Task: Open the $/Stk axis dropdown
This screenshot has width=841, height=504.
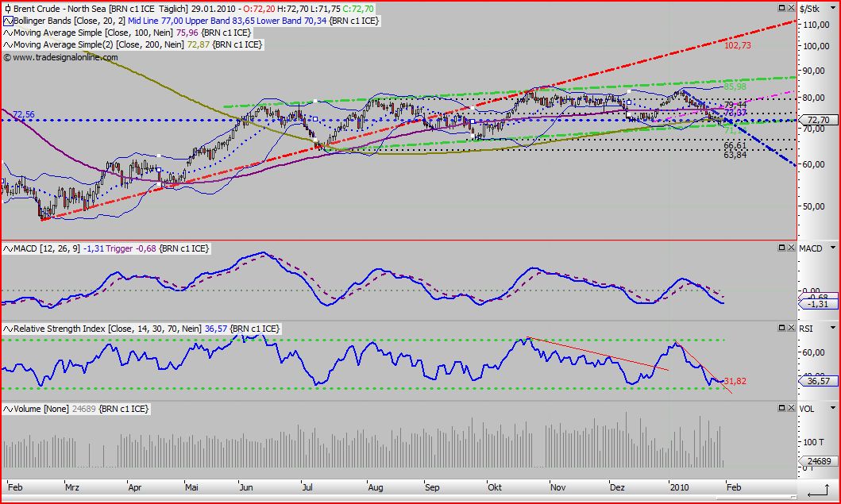Action: (x=832, y=7)
